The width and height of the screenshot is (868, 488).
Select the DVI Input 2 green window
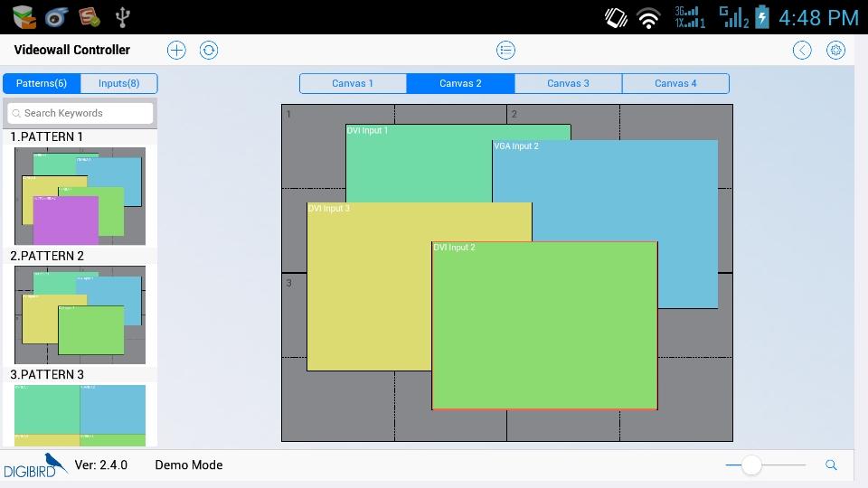point(544,325)
